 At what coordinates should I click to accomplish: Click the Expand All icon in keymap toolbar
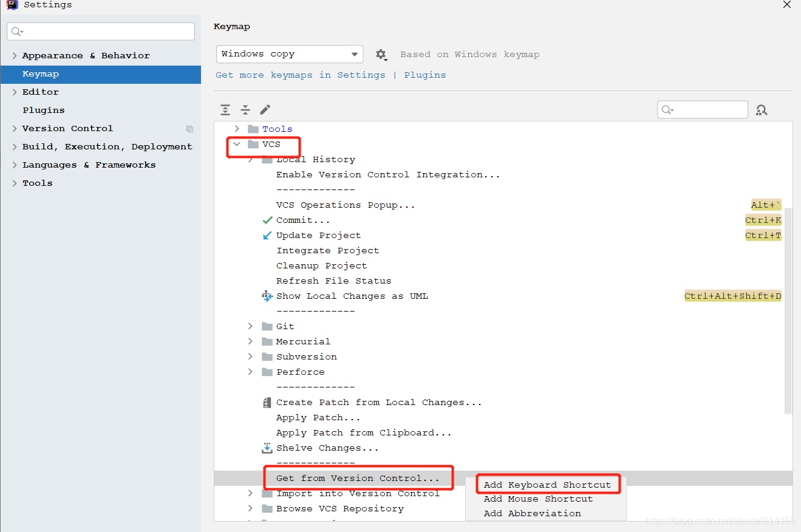[x=225, y=110]
